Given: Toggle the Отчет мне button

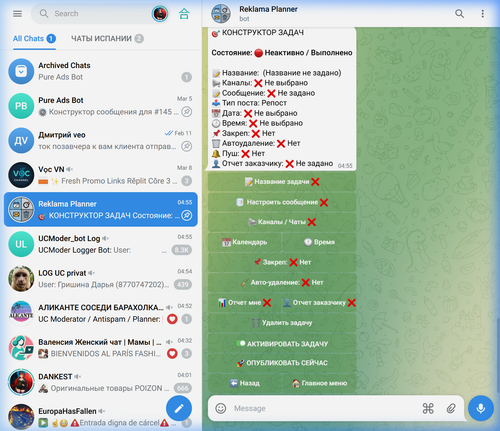Looking at the screenshot, I should click(x=245, y=303).
